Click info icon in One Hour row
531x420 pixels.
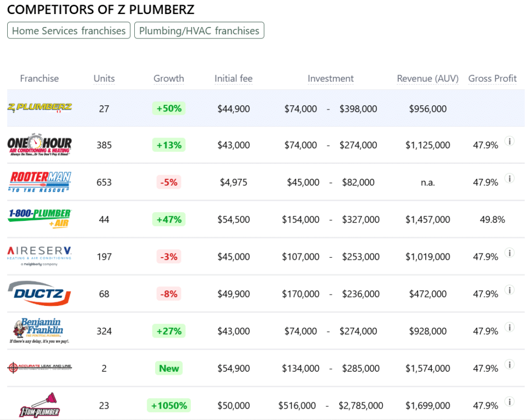click(510, 141)
